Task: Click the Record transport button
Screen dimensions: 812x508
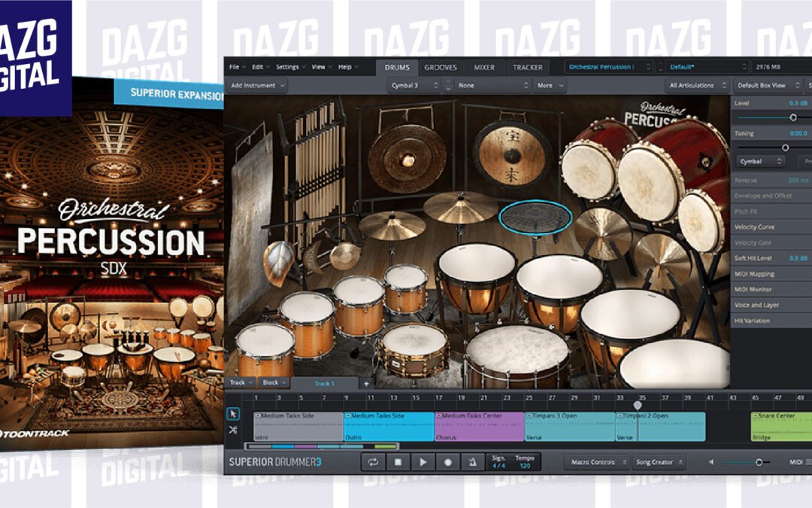Action: pos(448,462)
